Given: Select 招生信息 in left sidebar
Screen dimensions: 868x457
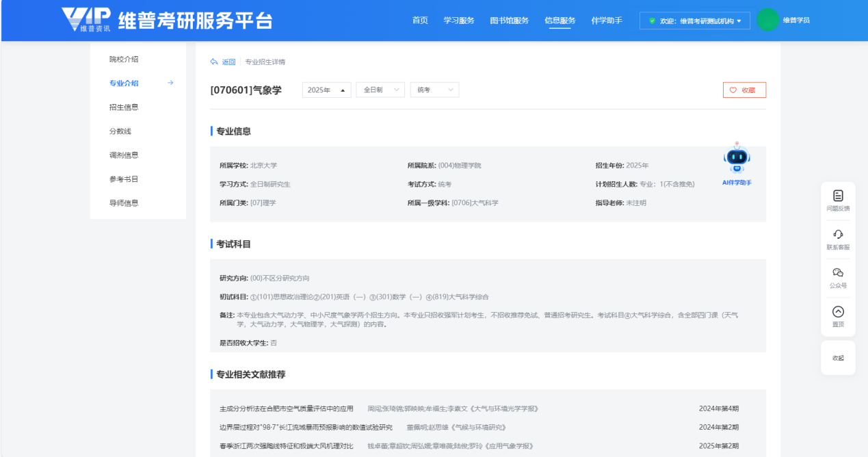Looking at the screenshot, I should 124,107.
